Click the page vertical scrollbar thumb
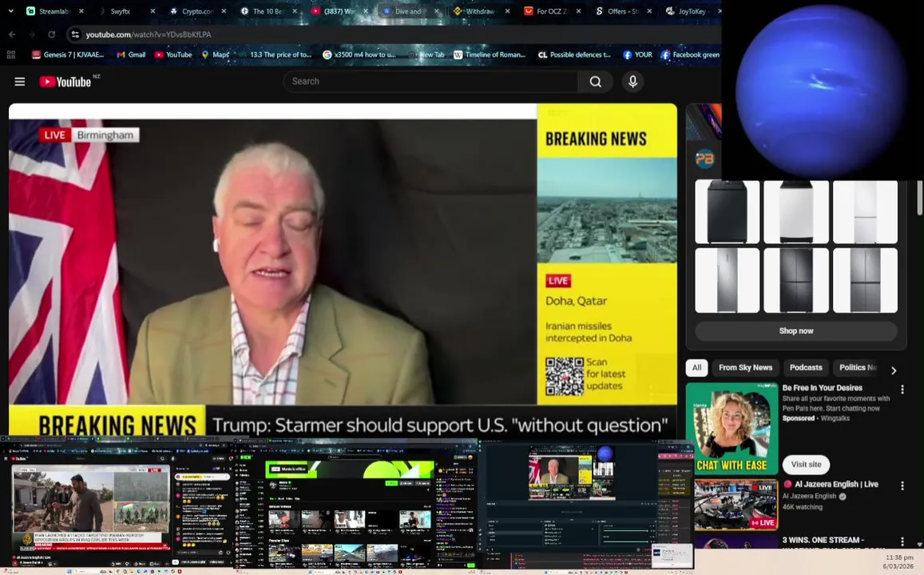The width and height of the screenshot is (924, 575). pyautogui.click(x=919, y=198)
